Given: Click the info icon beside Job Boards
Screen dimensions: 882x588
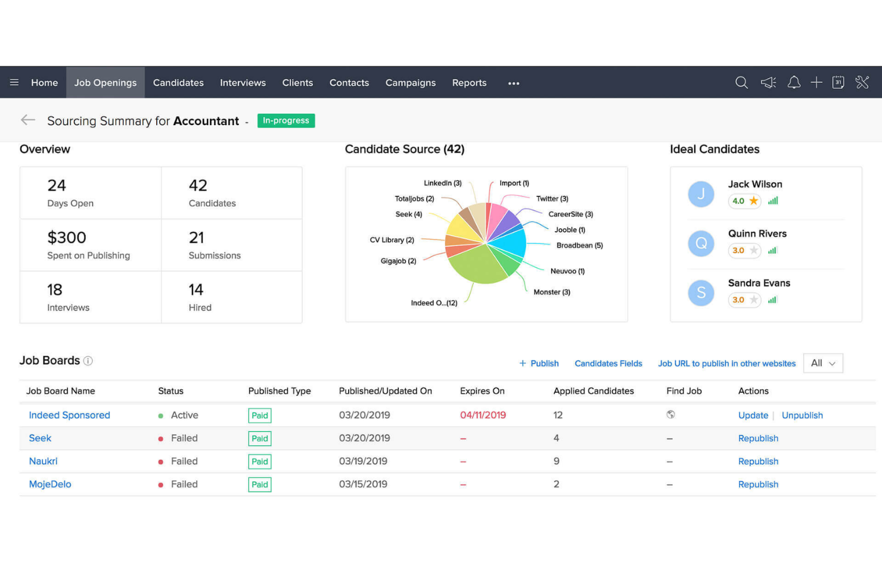Looking at the screenshot, I should [88, 360].
